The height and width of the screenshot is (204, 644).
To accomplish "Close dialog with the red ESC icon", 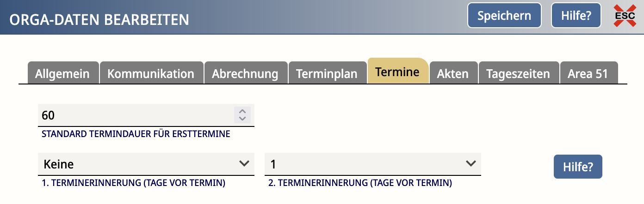I will tap(625, 16).
